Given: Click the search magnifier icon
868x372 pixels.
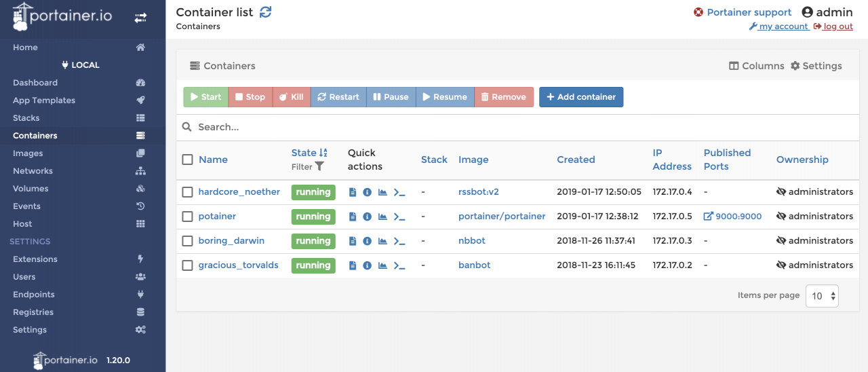Looking at the screenshot, I should [186, 127].
